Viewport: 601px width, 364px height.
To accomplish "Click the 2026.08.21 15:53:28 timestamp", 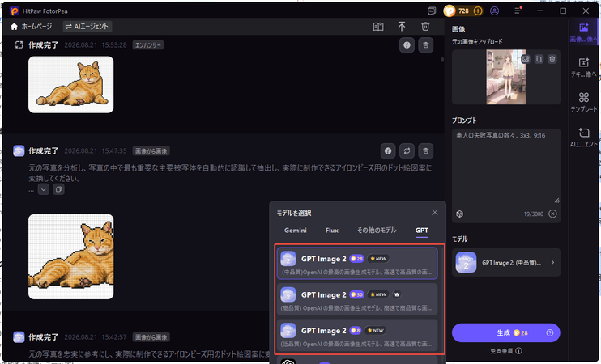I will 96,45.
